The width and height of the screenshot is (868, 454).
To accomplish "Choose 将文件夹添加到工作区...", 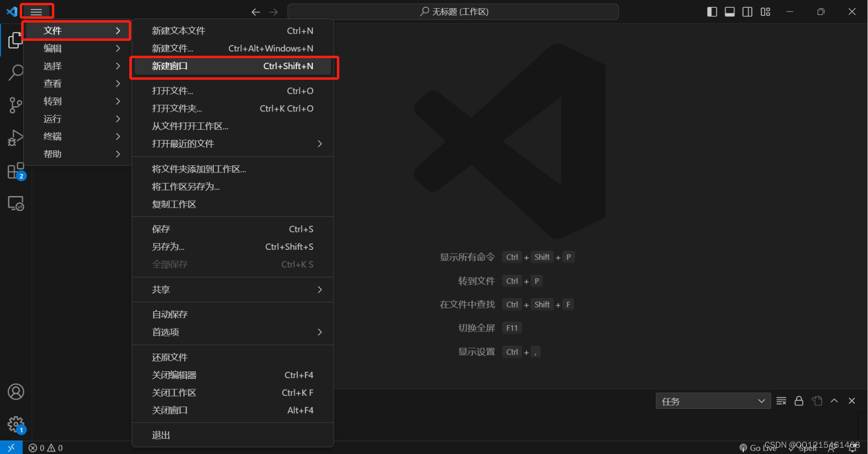I will coord(233,169).
